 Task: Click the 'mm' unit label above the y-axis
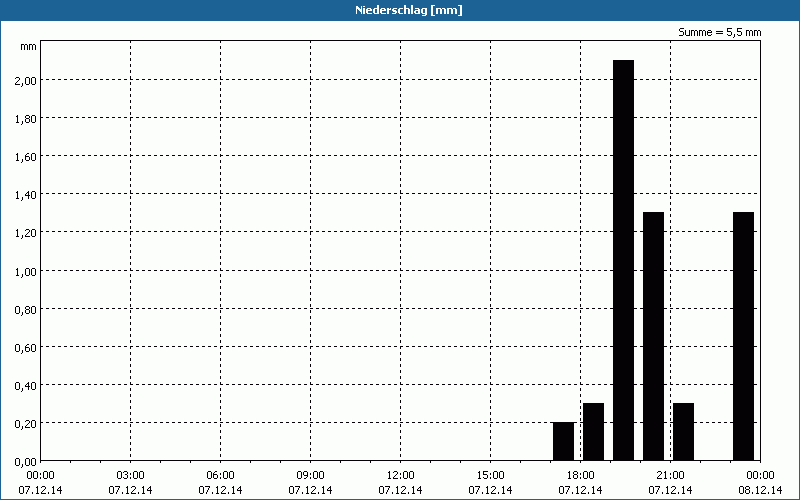pyautogui.click(x=28, y=47)
